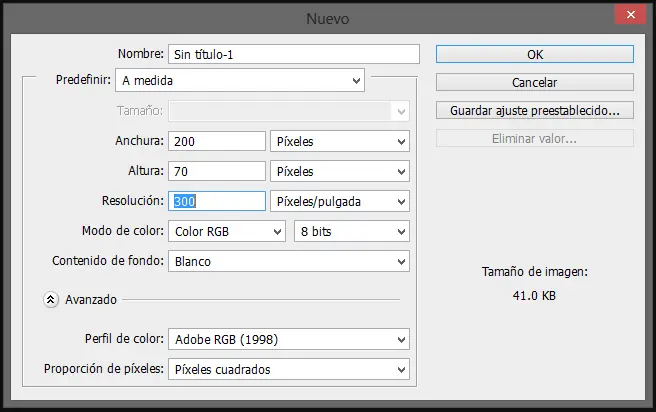Open the bit depth dropdown
The image size is (656, 412).
(352, 231)
